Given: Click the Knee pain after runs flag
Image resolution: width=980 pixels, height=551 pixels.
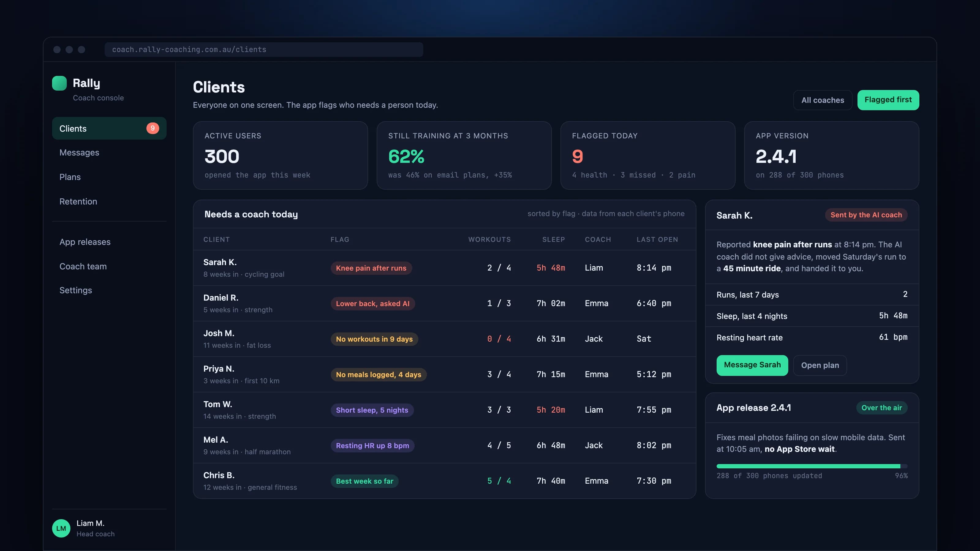Looking at the screenshot, I should point(371,268).
